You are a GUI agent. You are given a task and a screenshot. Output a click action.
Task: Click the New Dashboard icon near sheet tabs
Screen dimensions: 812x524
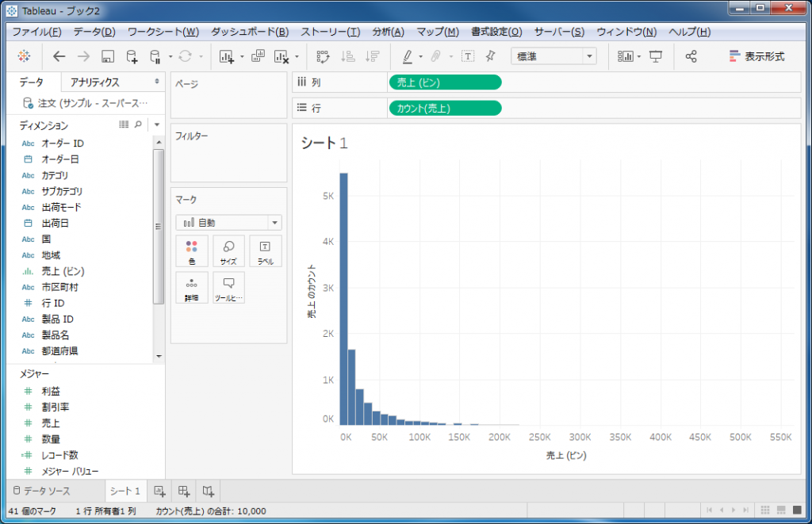click(183, 491)
